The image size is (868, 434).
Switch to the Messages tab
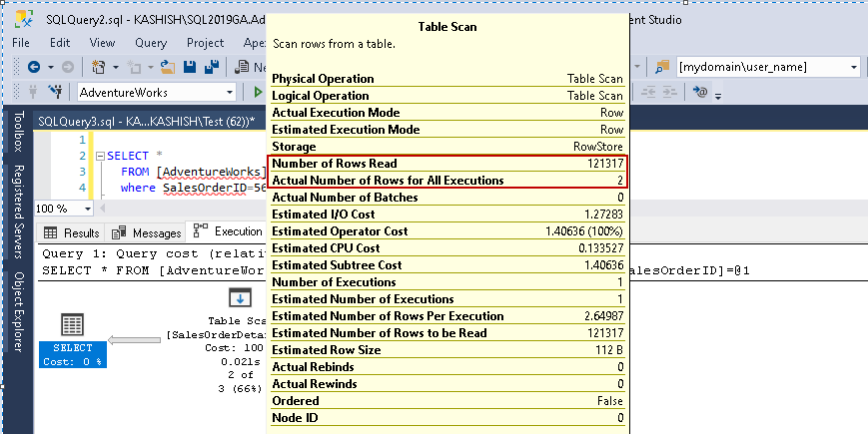pyautogui.click(x=146, y=232)
